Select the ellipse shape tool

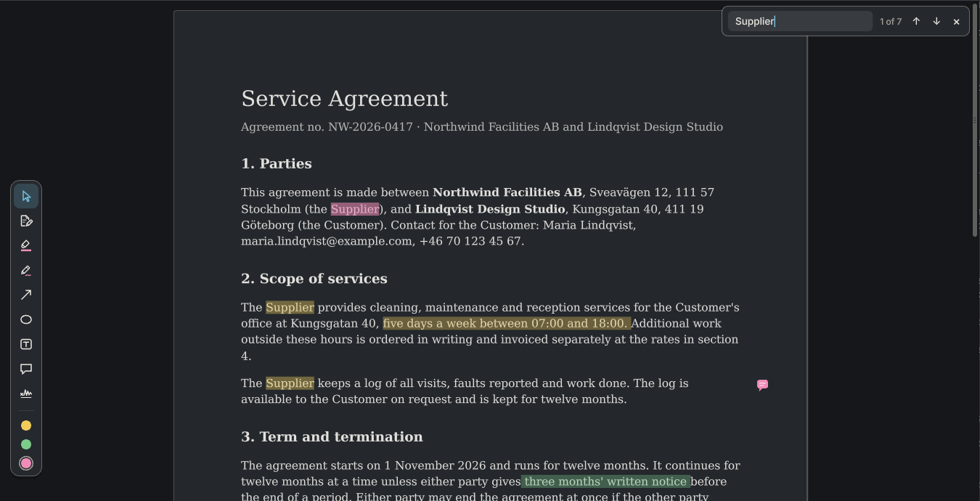click(26, 319)
